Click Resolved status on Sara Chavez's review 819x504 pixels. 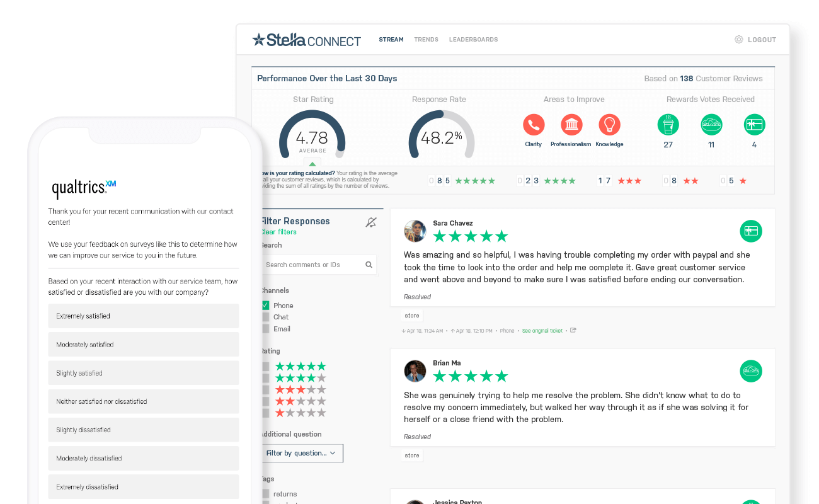[x=417, y=297]
